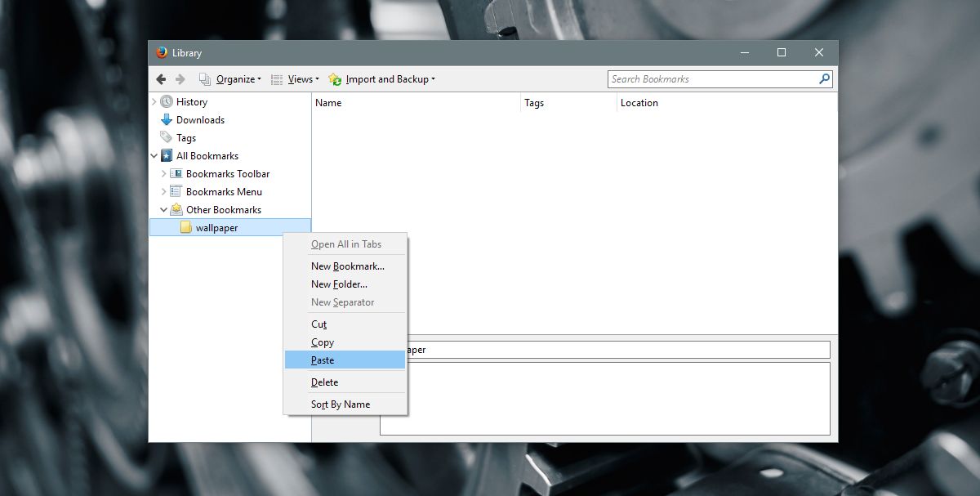Open the Views dropdown menu
The height and width of the screenshot is (496, 980).
(295, 79)
